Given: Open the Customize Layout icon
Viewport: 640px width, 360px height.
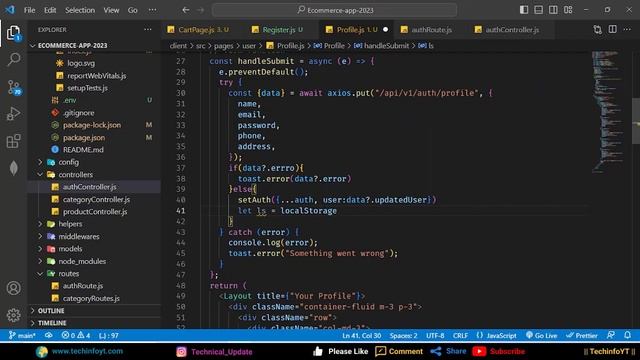Looking at the screenshot, I should click(568, 10).
